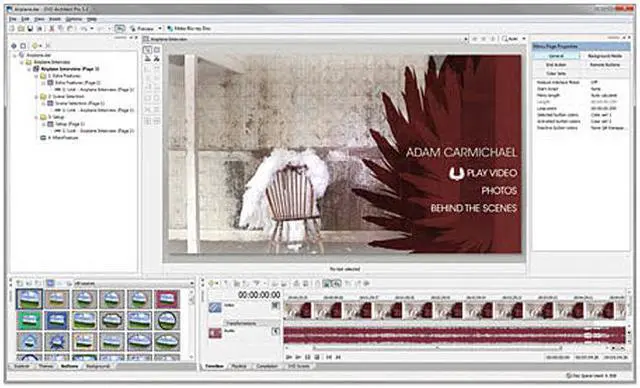640x388 pixels.
Task: Click the blue video track icon
Action: pos(215,307)
